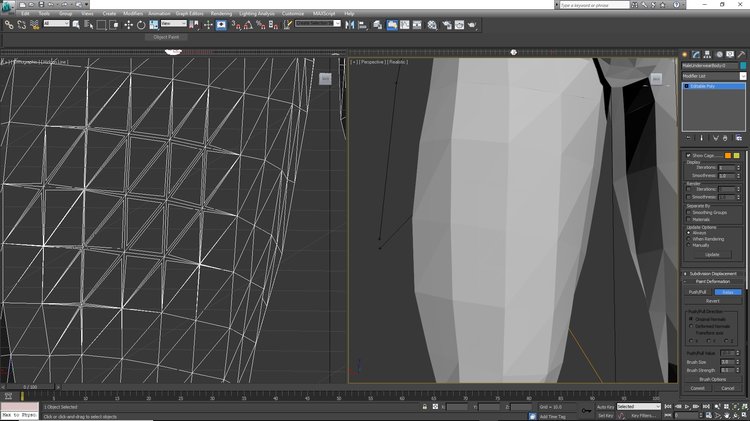
Task: Toggle the Show Cage checkbox
Action: click(688, 155)
